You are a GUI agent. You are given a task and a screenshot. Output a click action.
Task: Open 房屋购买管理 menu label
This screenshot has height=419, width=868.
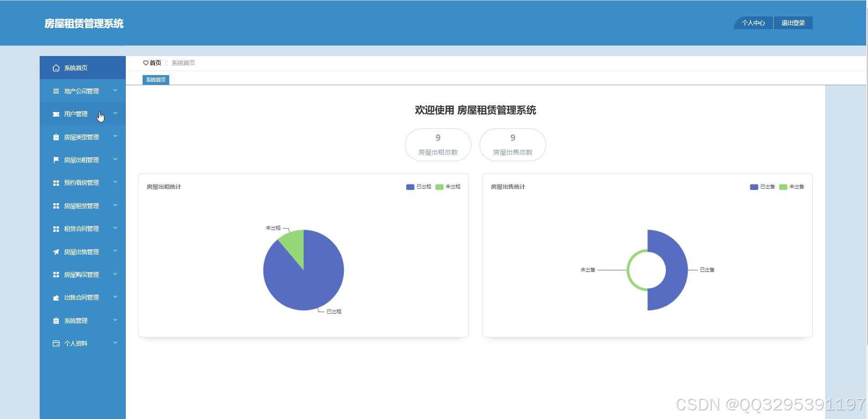pyautogui.click(x=82, y=275)
